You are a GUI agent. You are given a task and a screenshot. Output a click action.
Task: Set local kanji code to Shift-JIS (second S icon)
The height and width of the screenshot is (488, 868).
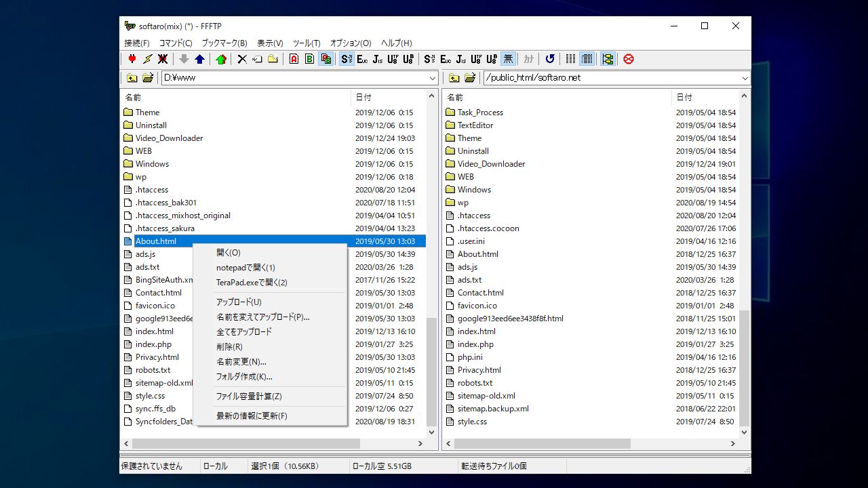click(x=429, y=59)
